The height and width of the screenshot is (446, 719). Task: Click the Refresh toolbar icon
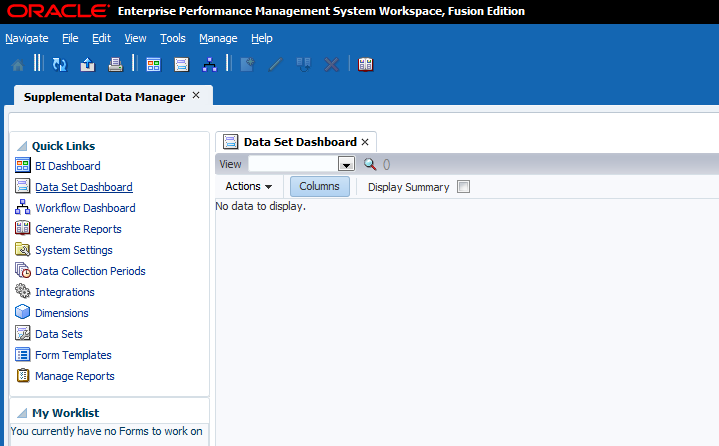click(60, 65)
